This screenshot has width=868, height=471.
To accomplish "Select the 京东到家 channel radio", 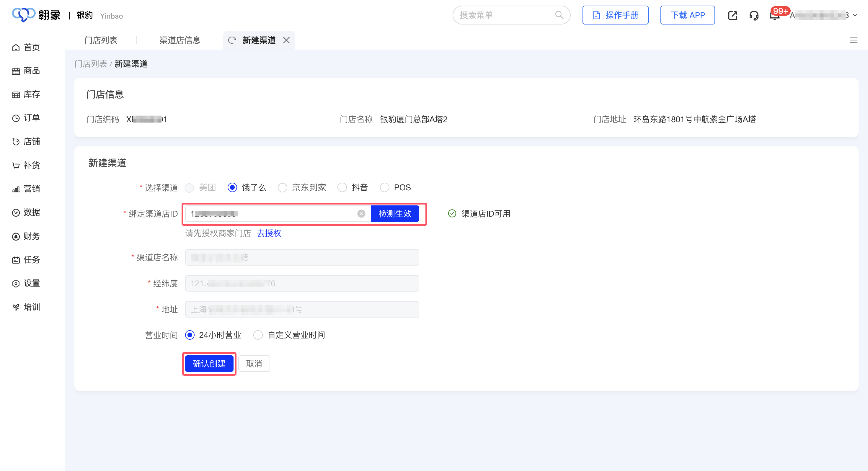I will coord(282,188).
